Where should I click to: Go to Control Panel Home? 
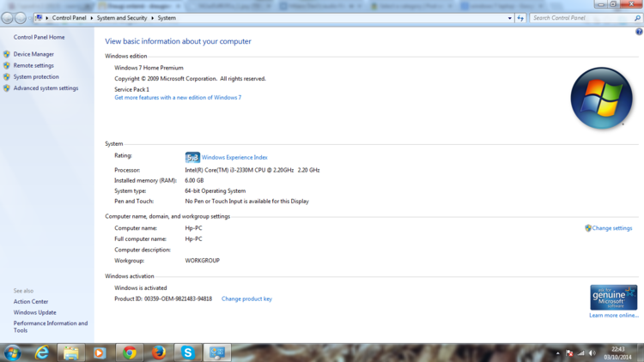pyautogui.click(x=39, y=38)
